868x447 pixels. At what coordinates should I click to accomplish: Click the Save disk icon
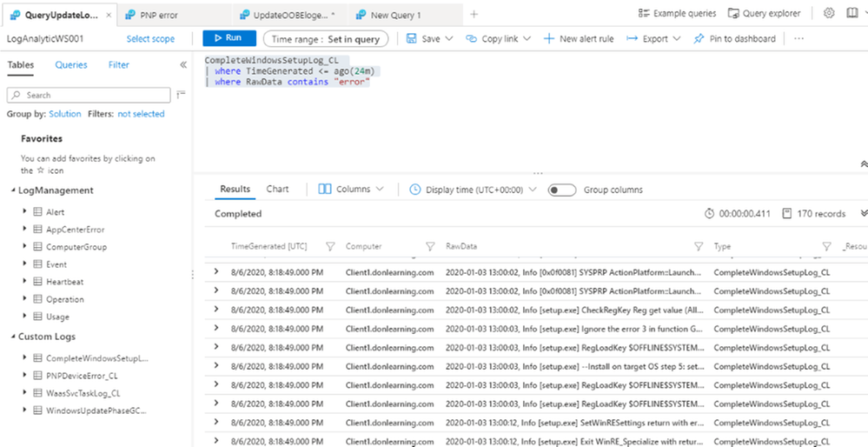pos(411,39)
